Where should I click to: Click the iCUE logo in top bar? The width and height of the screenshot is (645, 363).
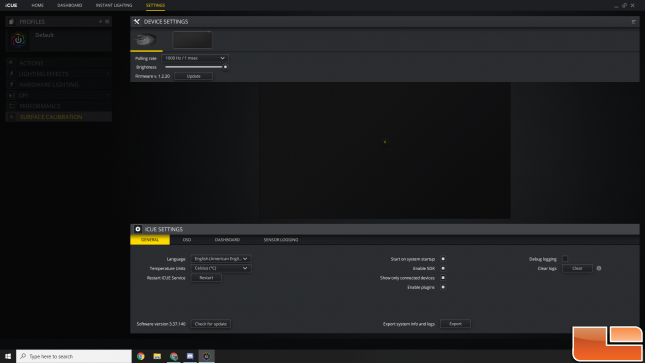point(11,5)
